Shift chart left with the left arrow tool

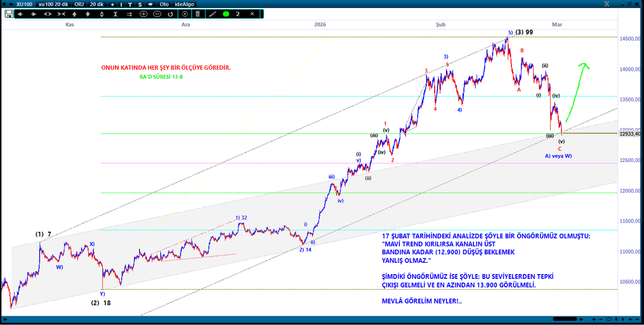point(20,14)
